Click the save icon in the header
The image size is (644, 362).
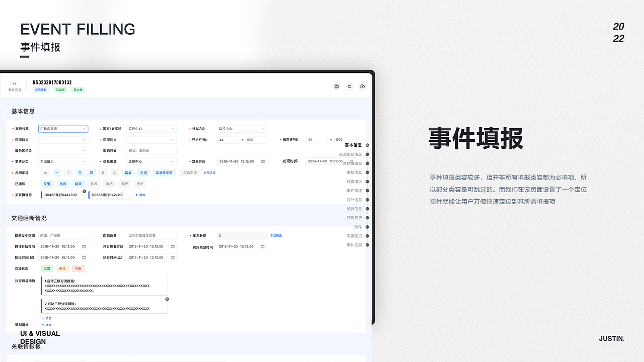(337, 86)
